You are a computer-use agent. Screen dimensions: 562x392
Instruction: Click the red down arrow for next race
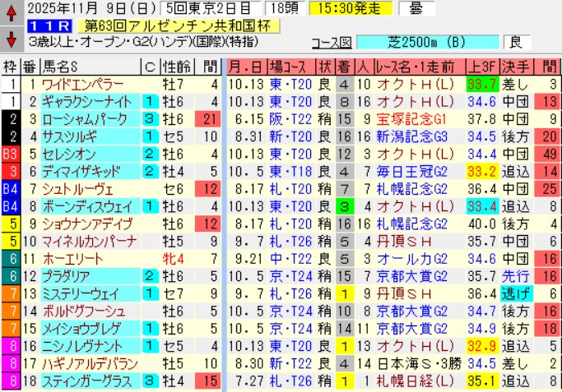(10, 39)
